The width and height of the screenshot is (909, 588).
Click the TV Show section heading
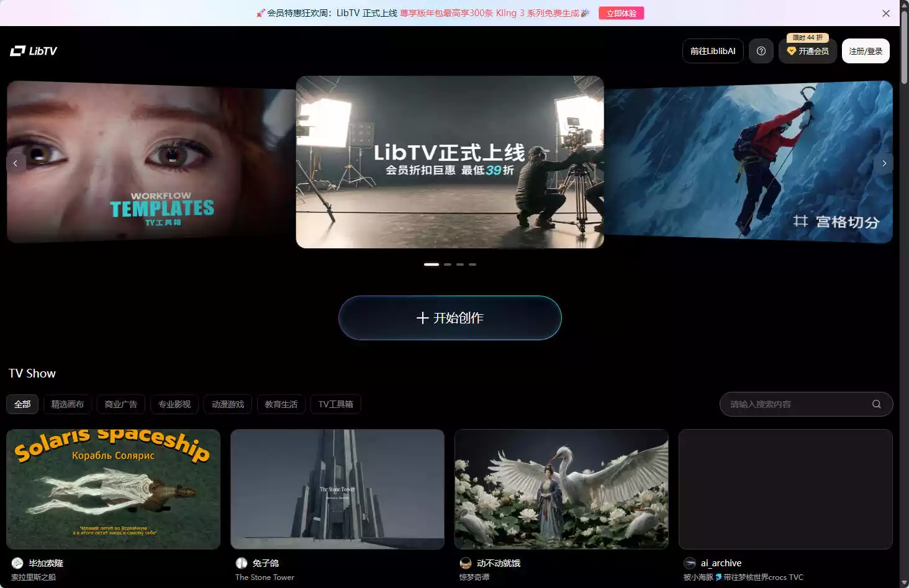coord(32,373)
